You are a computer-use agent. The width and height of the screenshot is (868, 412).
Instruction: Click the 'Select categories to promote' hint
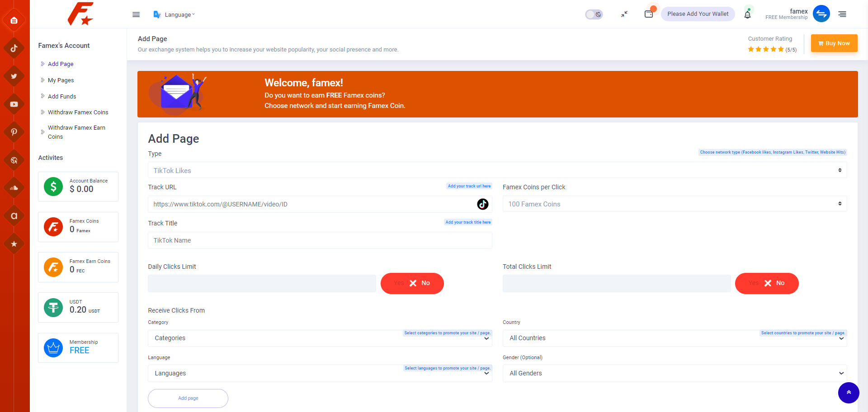pyautogui.click(x=447, y=333)
